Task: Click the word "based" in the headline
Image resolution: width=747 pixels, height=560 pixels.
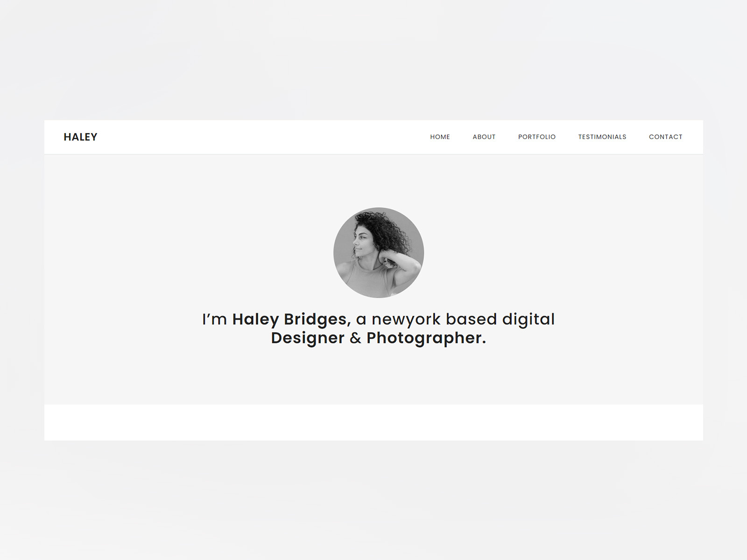Action: tap(472, 319)
